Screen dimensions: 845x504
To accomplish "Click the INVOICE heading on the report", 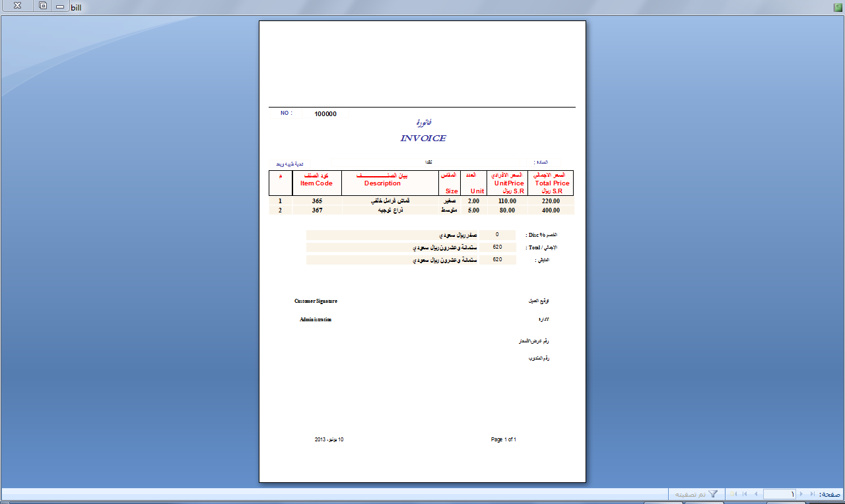I will (x=423, y=139).
